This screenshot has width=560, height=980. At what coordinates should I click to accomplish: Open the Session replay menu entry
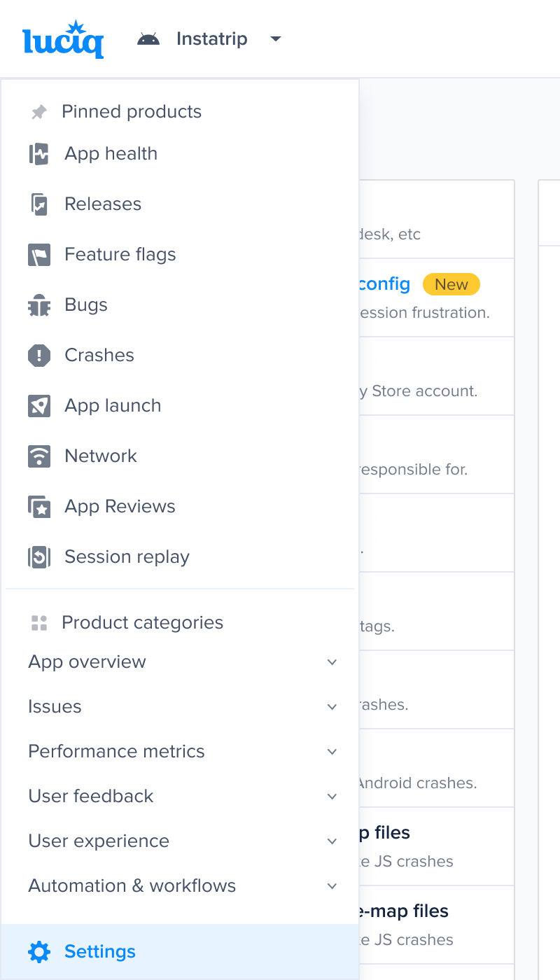tap(127, 557)
